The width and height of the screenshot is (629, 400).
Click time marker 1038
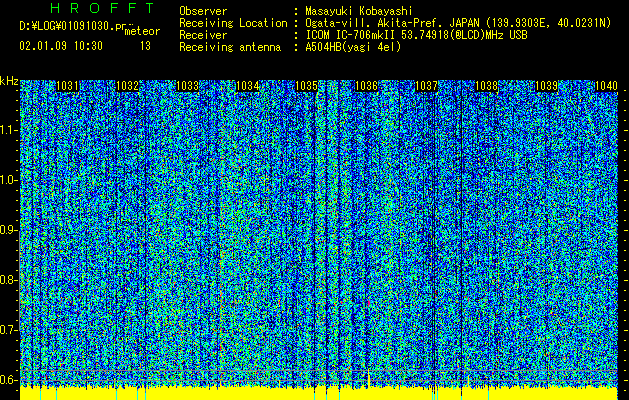(486, 85)
